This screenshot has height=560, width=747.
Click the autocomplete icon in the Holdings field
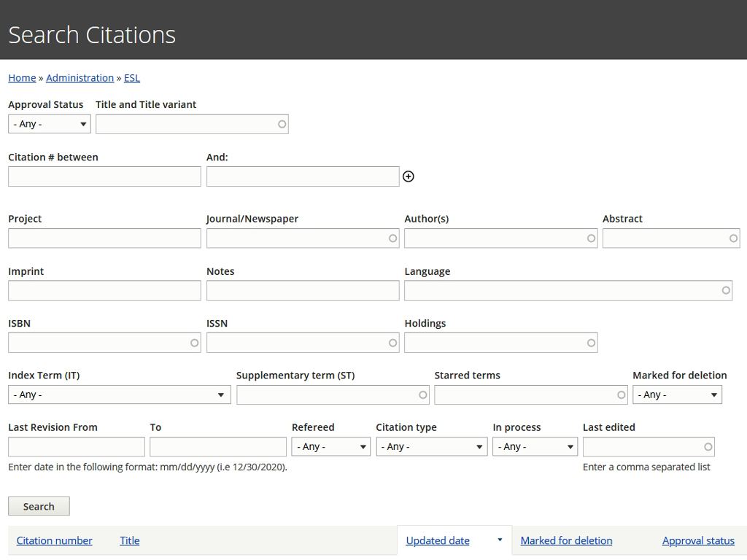coord(589,343)
